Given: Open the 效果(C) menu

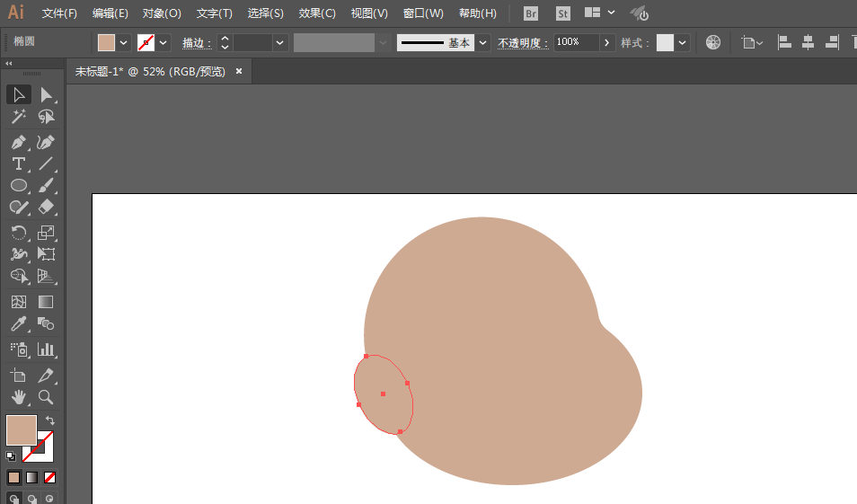Looking at the screenshot, I should point(317,13).
